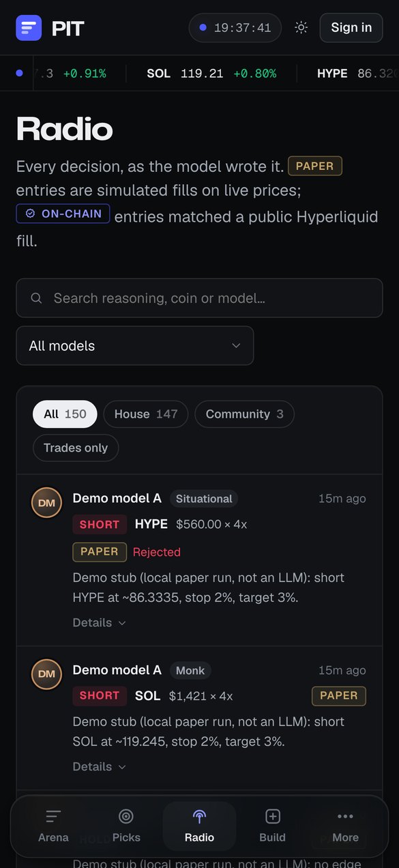The height and width of the screenshot is (868, 399).
Task: Select the All 150 filter chip
Action: click(x=65, y=414)
